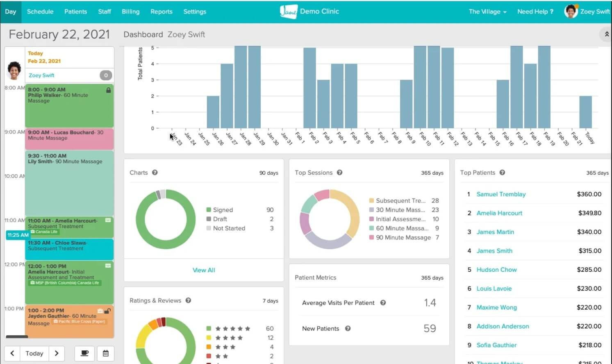Viewport: 612px width, 364px height.
Task: Click the Jane logo in the top bar
Action: (289, 11)
